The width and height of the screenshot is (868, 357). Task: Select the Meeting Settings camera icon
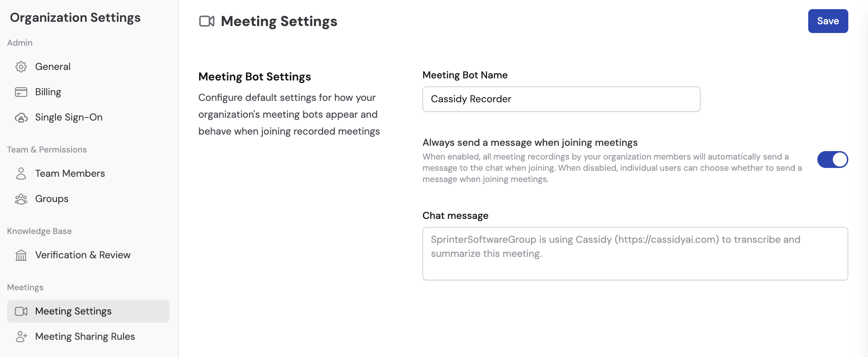[x=21, y=311]
